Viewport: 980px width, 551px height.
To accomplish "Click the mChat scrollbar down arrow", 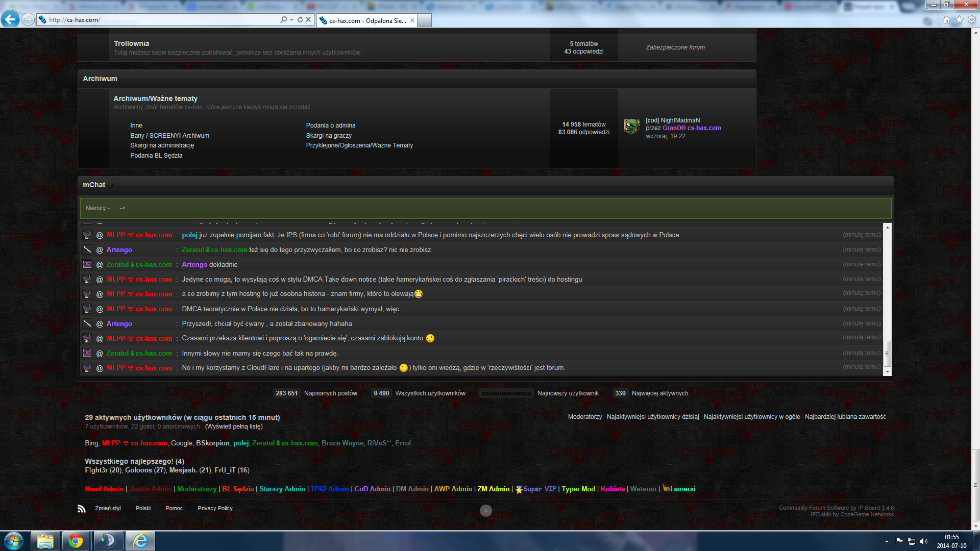I will pyautogui.click(x=887, y=372).
